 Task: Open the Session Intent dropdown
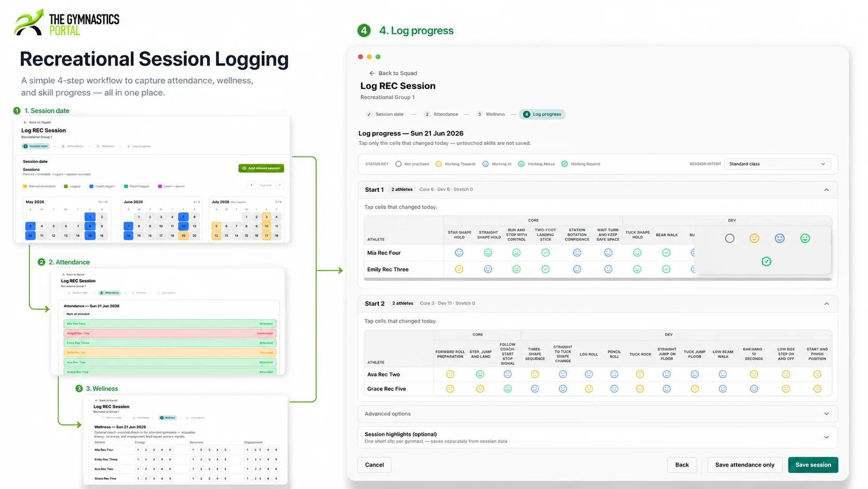777,164
